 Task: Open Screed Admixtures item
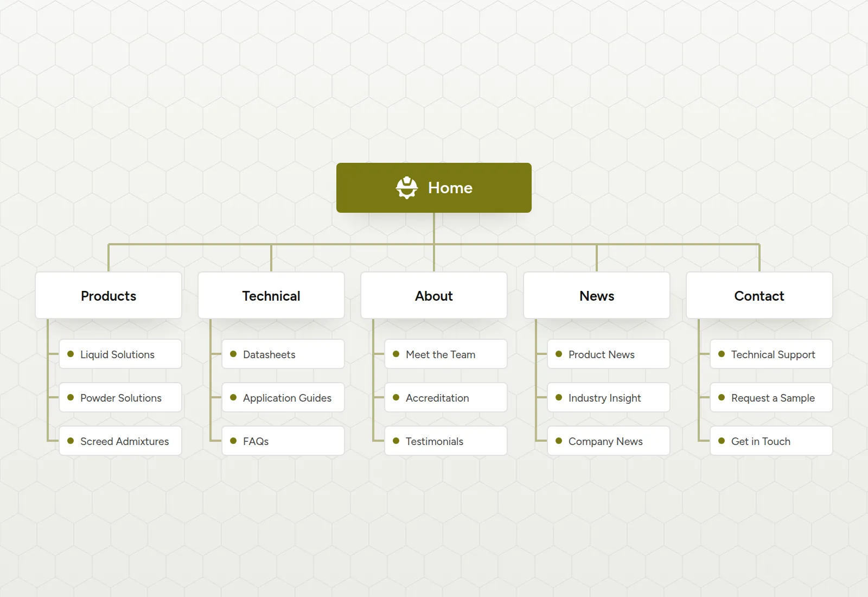120,441
